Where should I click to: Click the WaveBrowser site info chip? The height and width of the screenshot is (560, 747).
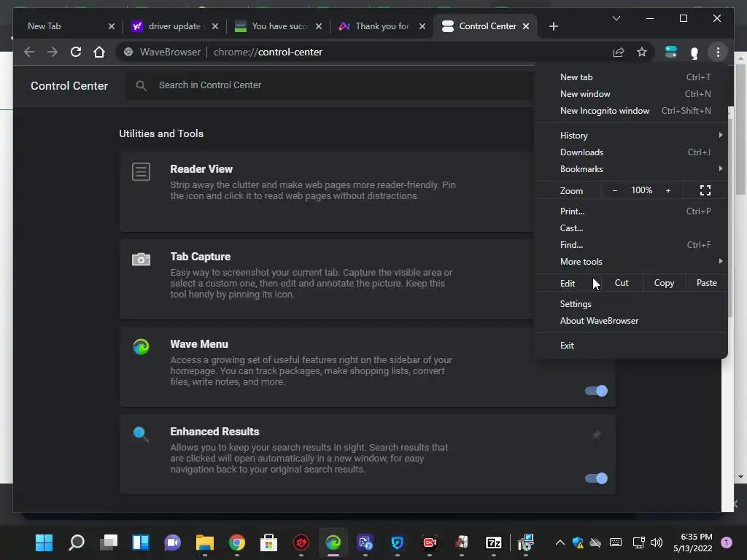pyautogui.click(x=162, y=52)
